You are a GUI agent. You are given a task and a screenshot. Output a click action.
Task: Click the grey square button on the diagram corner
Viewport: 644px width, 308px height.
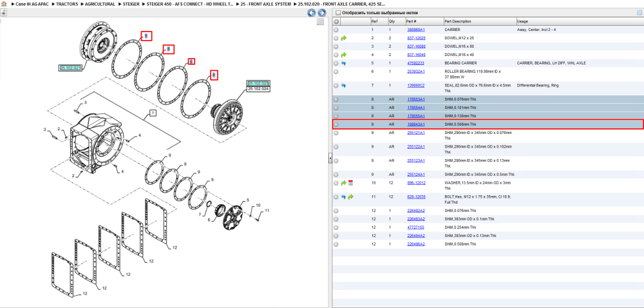pos(320,22)
